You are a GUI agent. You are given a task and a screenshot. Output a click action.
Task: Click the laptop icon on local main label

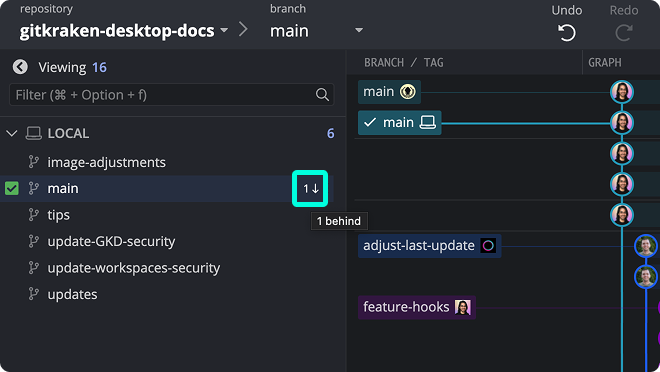coord(428,122)
